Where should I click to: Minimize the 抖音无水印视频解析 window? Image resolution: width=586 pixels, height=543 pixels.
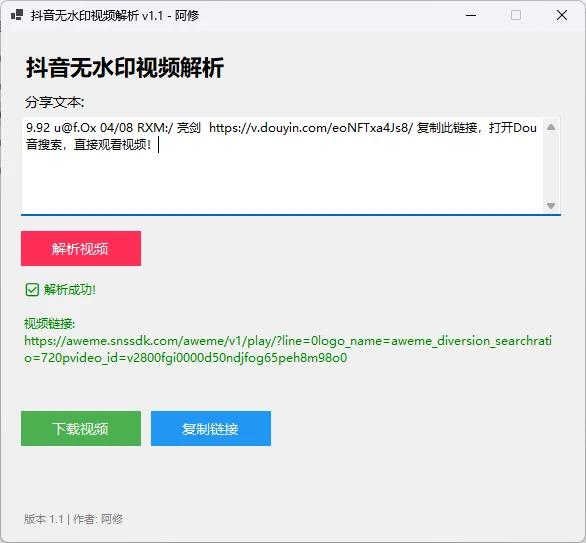click(471, 15)
